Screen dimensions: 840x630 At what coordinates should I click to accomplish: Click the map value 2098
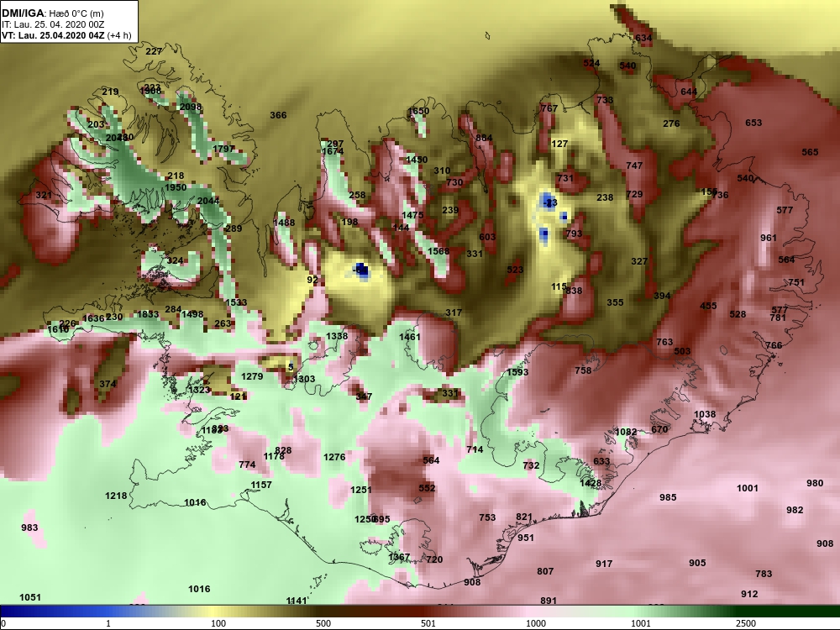coord(190,108)
